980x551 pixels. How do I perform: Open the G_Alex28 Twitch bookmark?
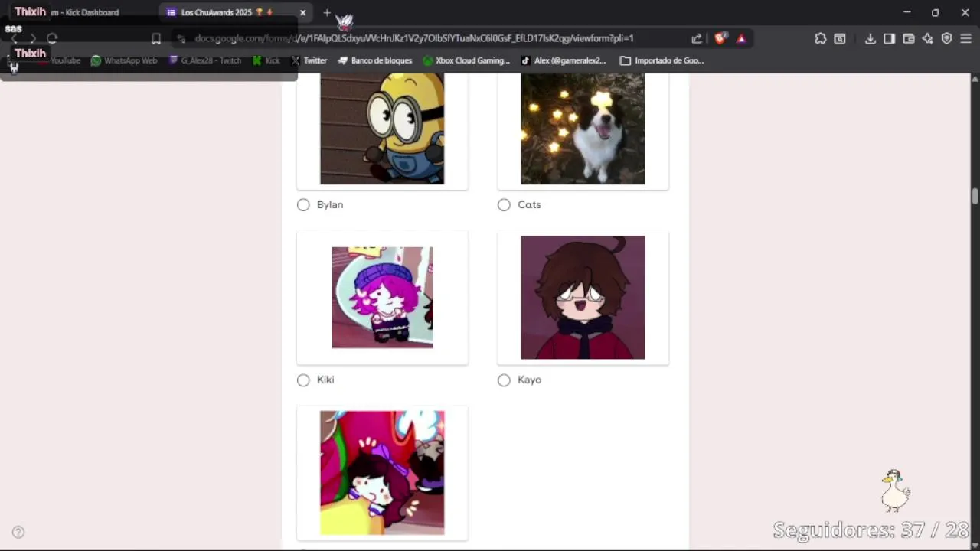pyautogui.click(x=205, y=60)
